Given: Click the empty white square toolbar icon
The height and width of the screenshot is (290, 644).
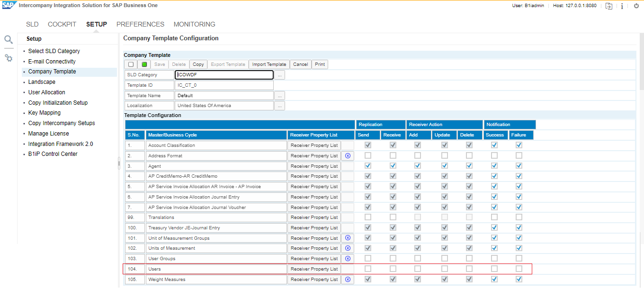Looking at the screenshot, I should pyautogui.click(x=131, y=64).
